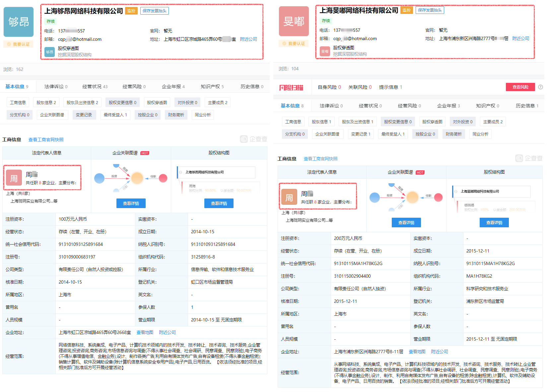The image size is (547, 392).
Task: Click 股东及出资信息 1 sub-tab in right page
Action: [x=358, y=122]
